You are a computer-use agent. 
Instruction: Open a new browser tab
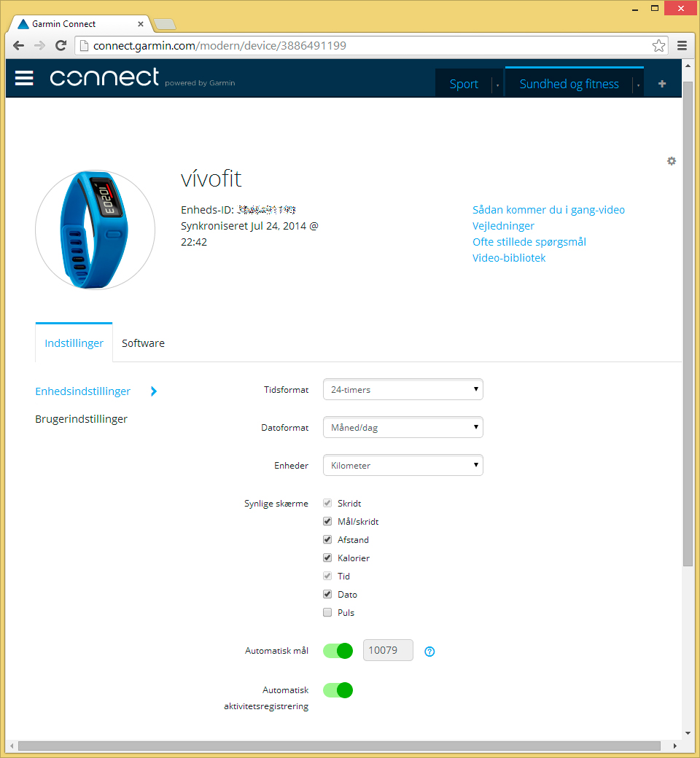(x=165, y=24)
